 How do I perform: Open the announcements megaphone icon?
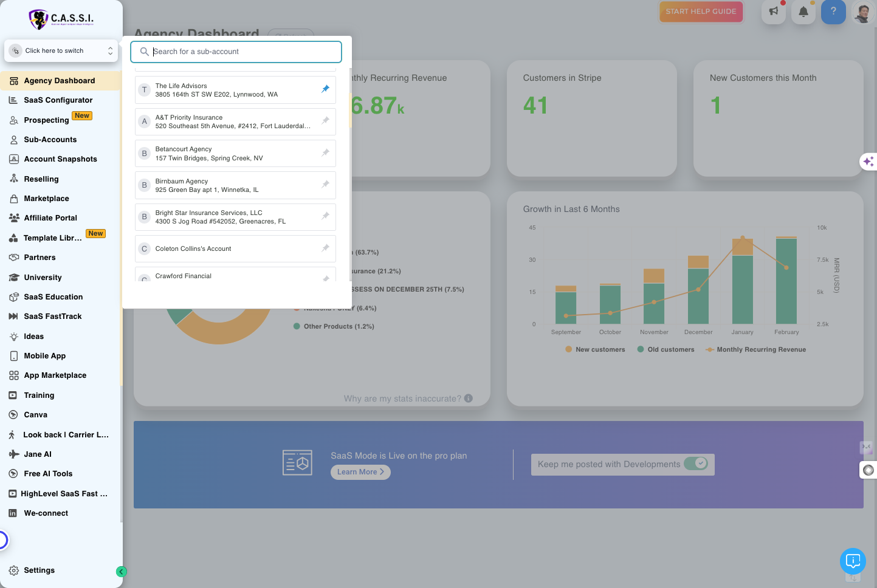(774, 12)
